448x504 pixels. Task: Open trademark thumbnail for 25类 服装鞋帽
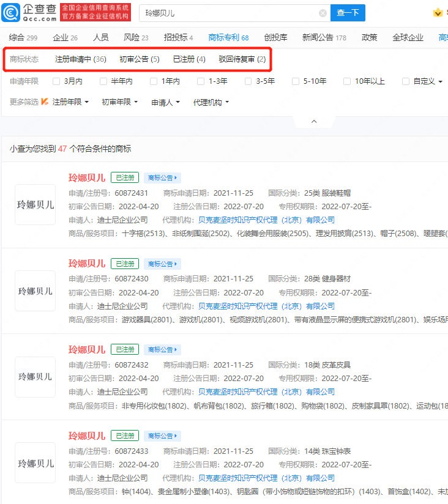click(35, 204)
